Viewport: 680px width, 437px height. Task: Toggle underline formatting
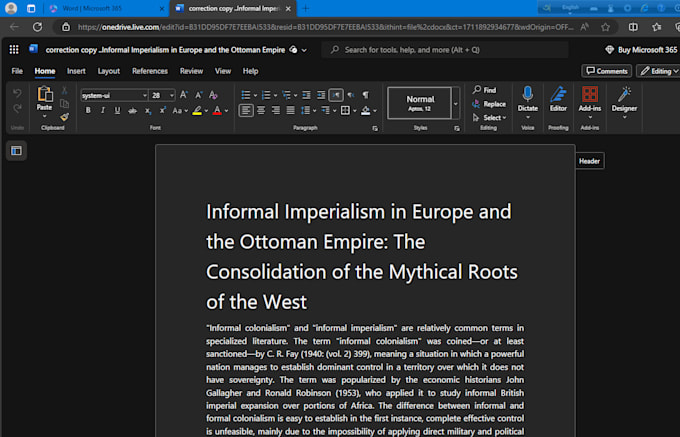click(x=118, y=110)
